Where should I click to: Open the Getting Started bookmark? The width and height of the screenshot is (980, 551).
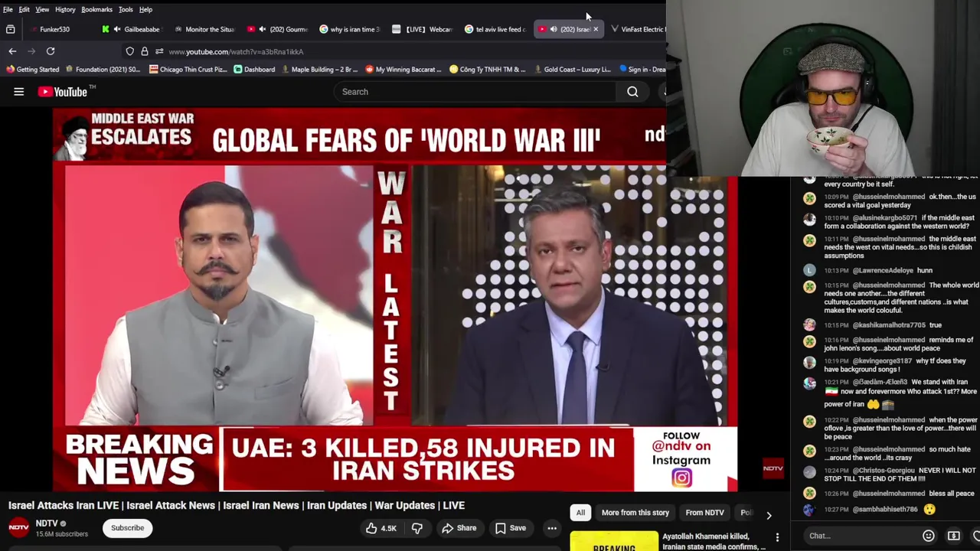[33, 70]
